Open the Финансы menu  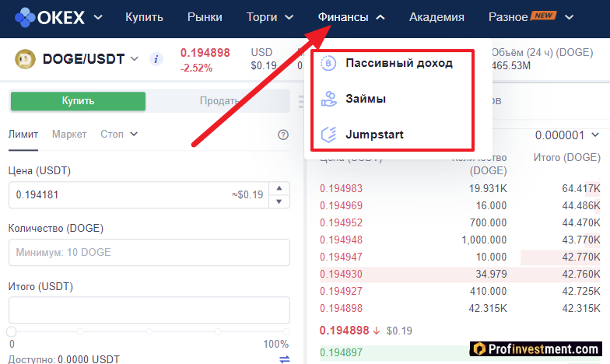tap(343, 17)
